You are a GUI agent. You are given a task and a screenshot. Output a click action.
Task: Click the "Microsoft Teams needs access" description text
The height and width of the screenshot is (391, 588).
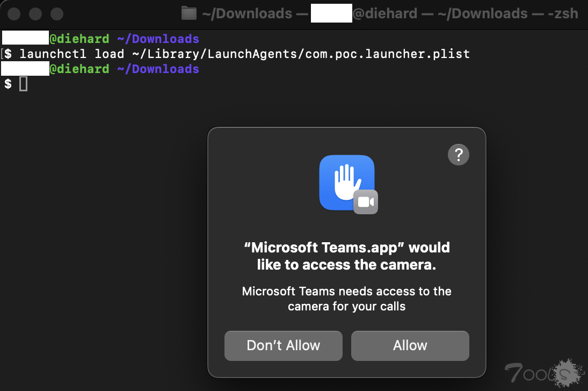point(347,299)
